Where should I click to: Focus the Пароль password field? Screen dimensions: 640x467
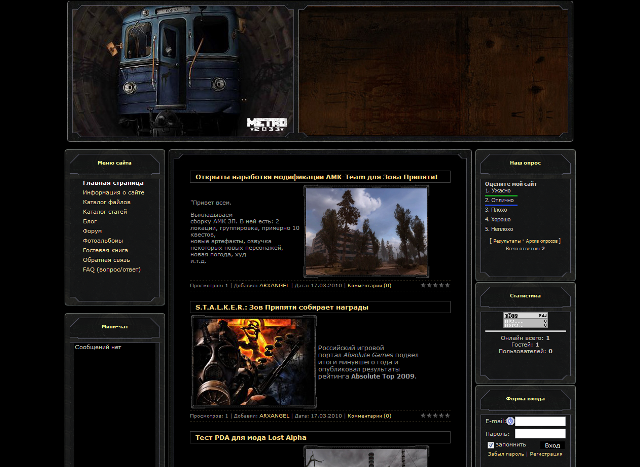tap(540, 434)
